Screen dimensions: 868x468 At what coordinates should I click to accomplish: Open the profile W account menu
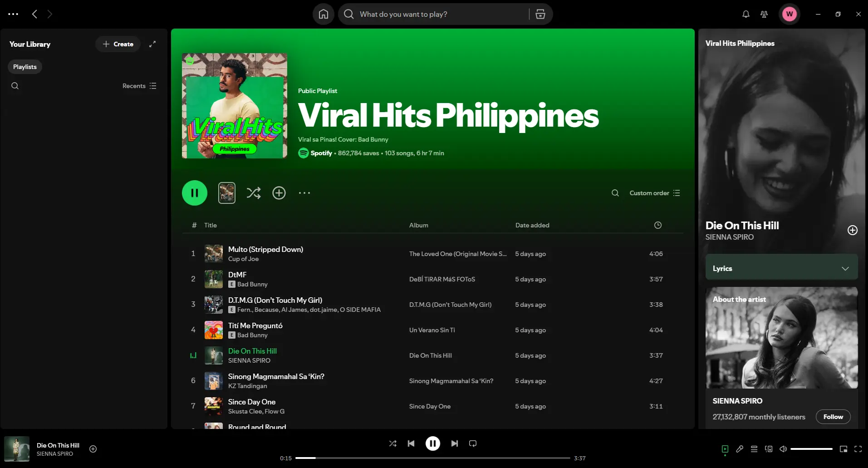point(790,14)
